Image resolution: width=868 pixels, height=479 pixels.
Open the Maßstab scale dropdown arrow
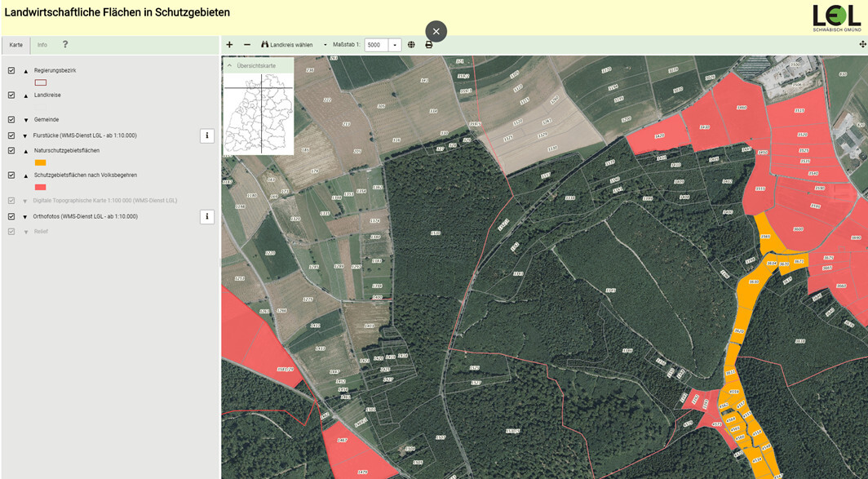[x=395, y=45]
